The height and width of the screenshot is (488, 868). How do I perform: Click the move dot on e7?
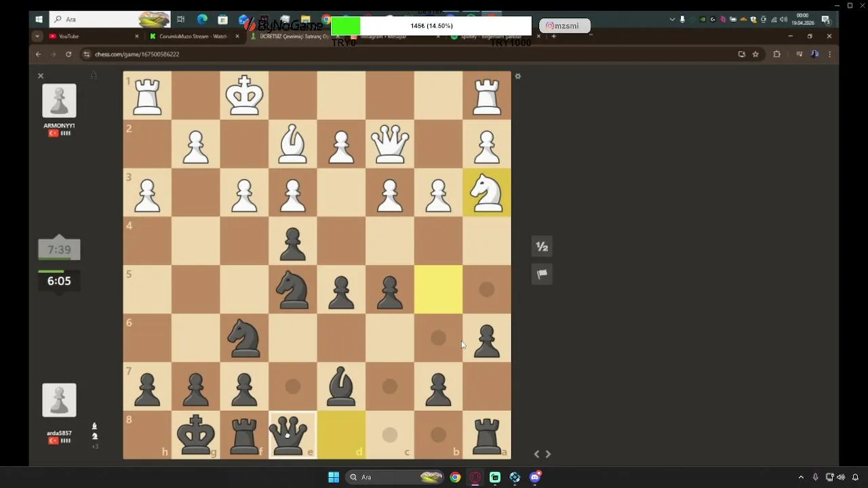(293, 386)
